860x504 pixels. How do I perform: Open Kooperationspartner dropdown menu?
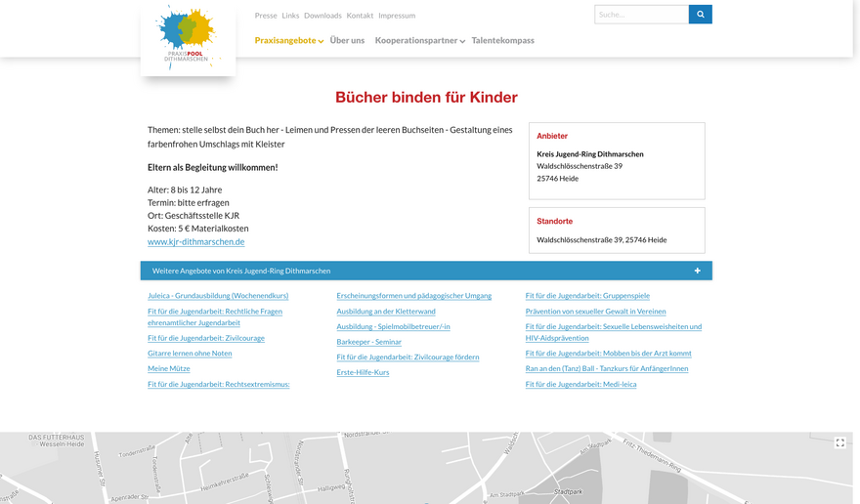(419, 41)
